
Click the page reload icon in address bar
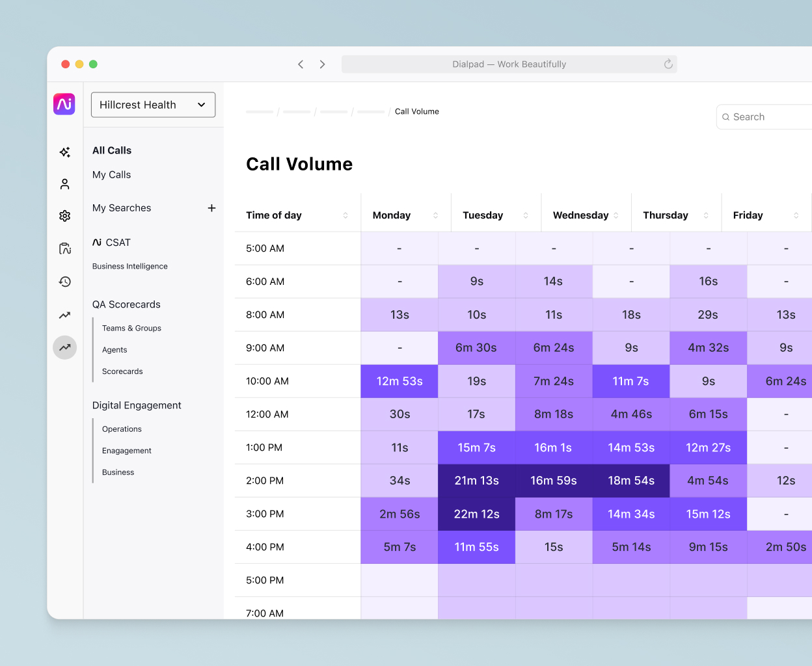tap(668, 64)
